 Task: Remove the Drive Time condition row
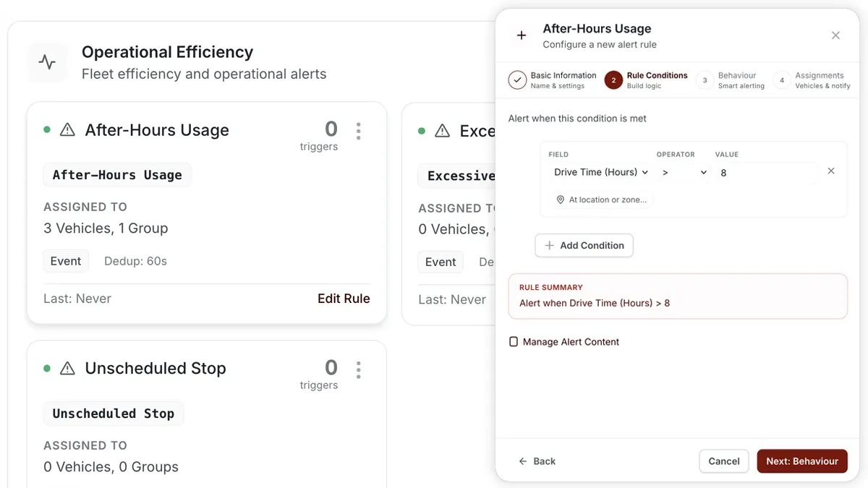(831, 171)
